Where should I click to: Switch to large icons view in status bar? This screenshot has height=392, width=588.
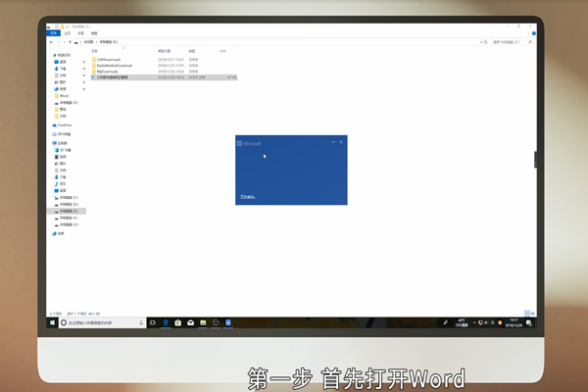coord(533,314)
